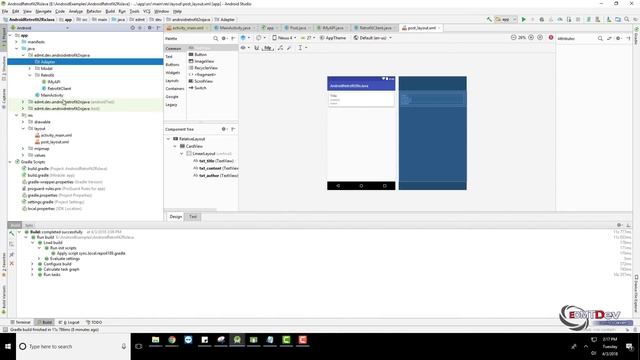Viewport: 640px width, 360px height.
Task: Open the app run configuration dropdown
Action: coord(506,19)
